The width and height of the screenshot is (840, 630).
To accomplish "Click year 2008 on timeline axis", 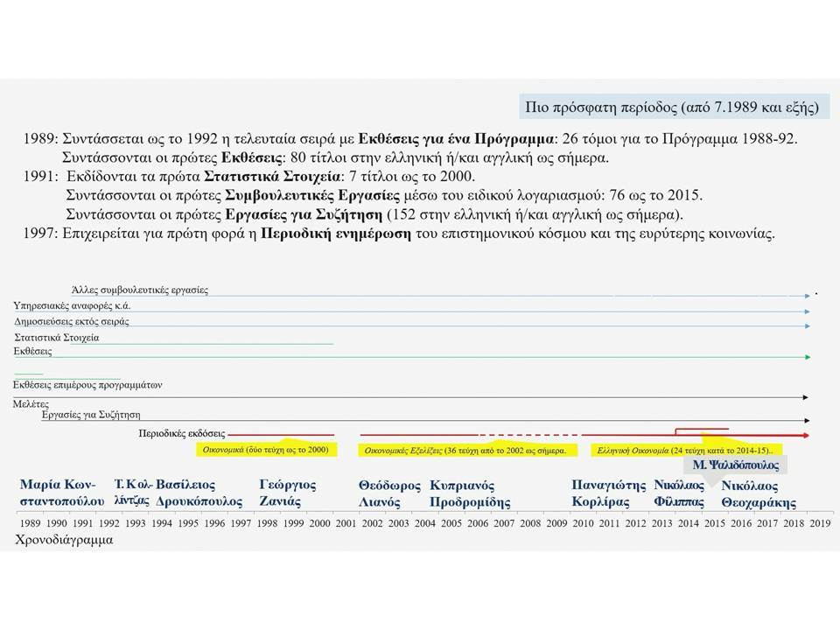I will tap(530, 523).
